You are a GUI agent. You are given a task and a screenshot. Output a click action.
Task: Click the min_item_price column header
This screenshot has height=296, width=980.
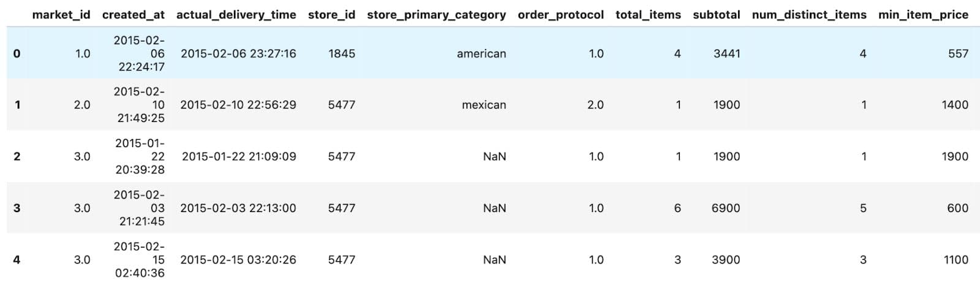pyautogui.click(x=923, y=15)
